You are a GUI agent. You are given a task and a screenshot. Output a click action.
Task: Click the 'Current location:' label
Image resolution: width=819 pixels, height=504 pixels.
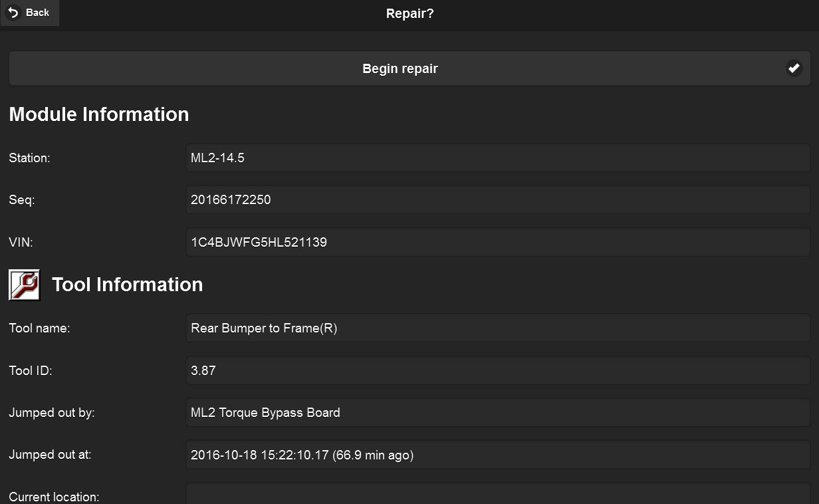tap(54, 497)
